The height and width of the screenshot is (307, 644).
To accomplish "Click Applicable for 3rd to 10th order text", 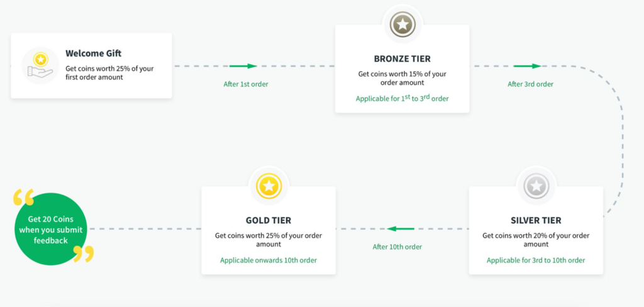I will coord(536,260).
